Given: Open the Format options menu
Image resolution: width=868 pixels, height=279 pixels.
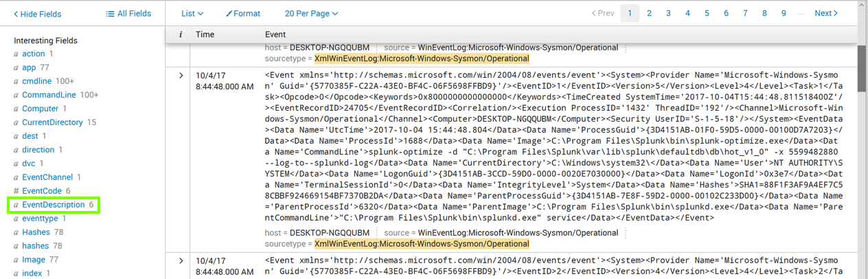Looking at the screenshot, I should [x=243, y=14].
